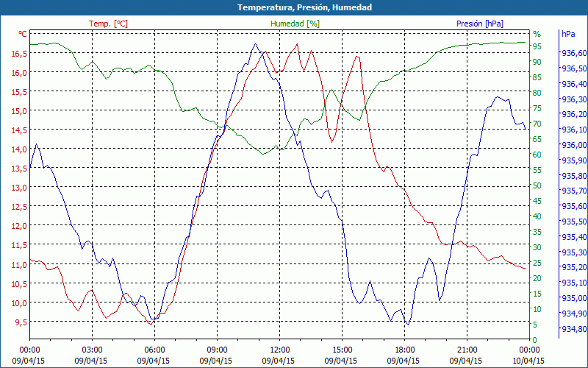Click the 15,0 temperature axis value

pos(19,111)
